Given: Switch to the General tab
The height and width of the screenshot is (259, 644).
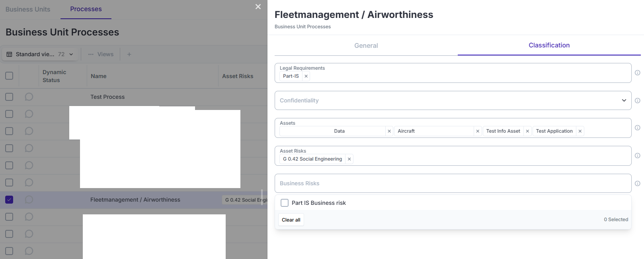Looking at the screenshot, I should (x=366, y=46).
